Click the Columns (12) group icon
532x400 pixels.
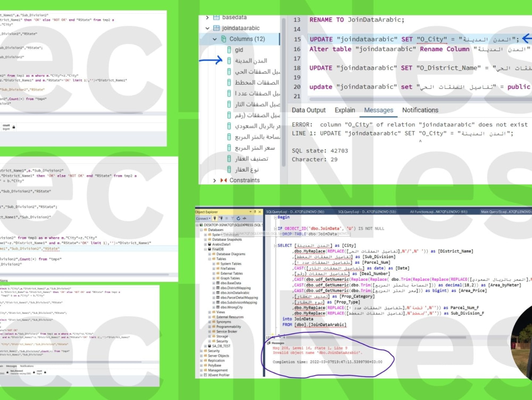(x=223, y=39)
